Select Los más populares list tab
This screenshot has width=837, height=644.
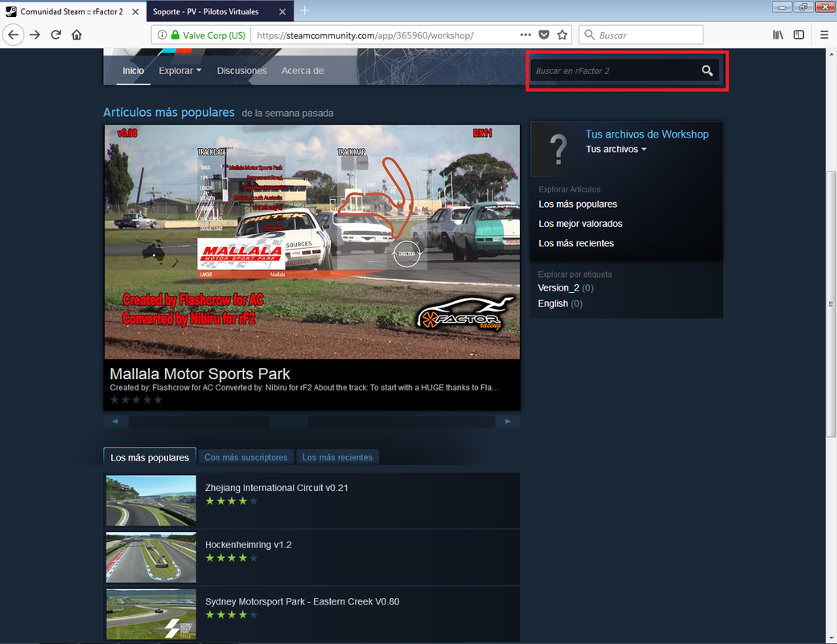click(x=150, y=457)
